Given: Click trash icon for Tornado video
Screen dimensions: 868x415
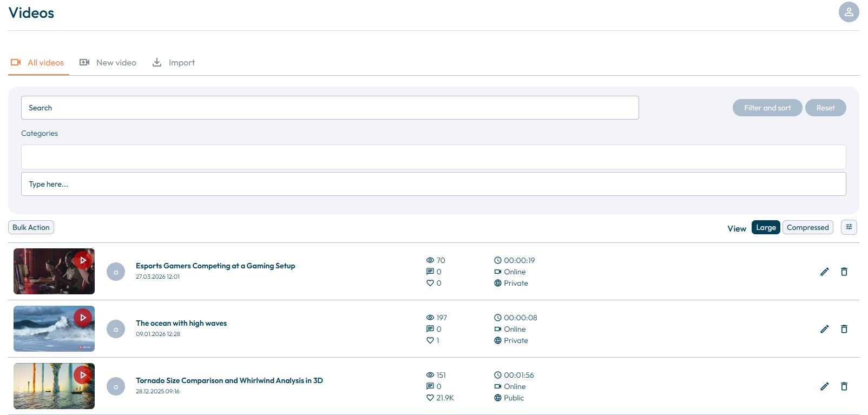Looking at the screenshot, I should [844, 386].
